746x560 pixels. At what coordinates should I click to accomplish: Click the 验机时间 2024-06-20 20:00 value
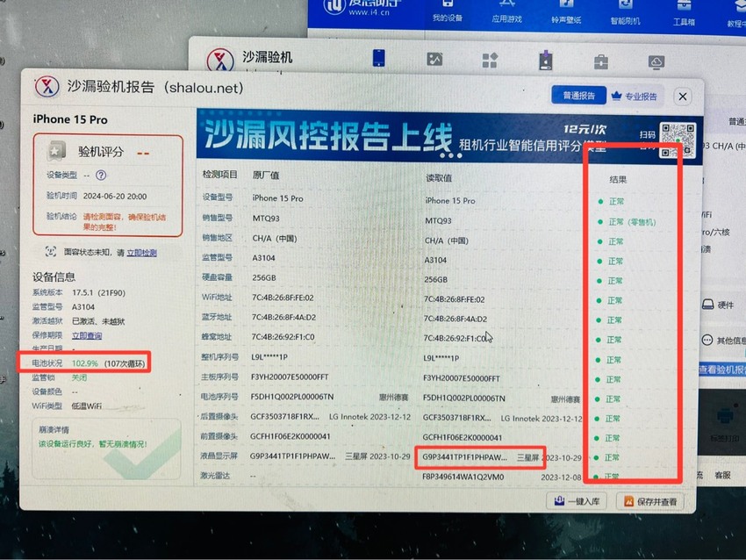(x=115, y=196)
